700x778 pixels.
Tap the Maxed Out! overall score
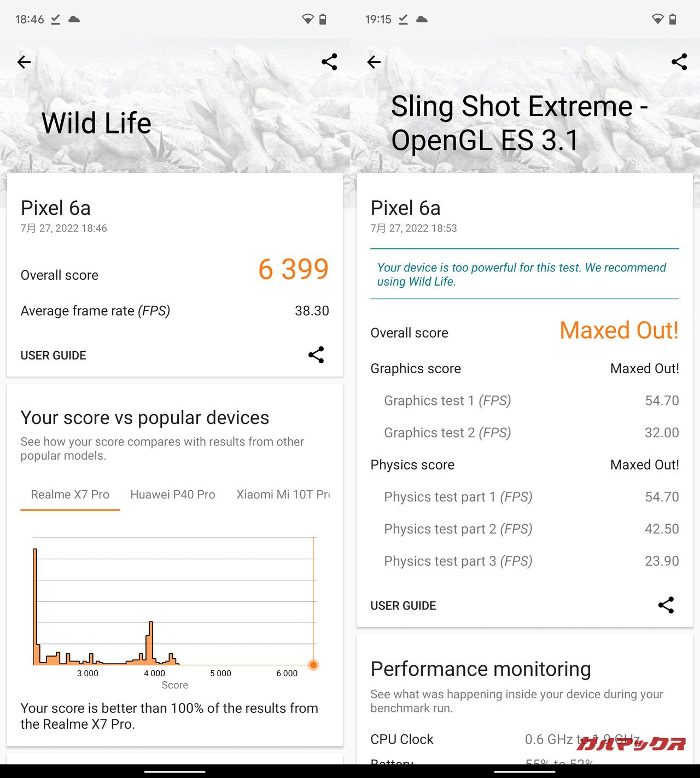(619, 330)
